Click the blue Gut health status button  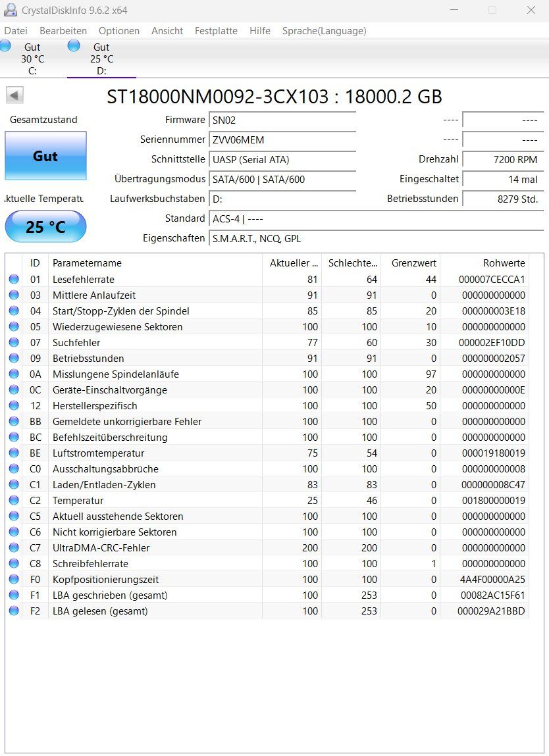(45, 156)
